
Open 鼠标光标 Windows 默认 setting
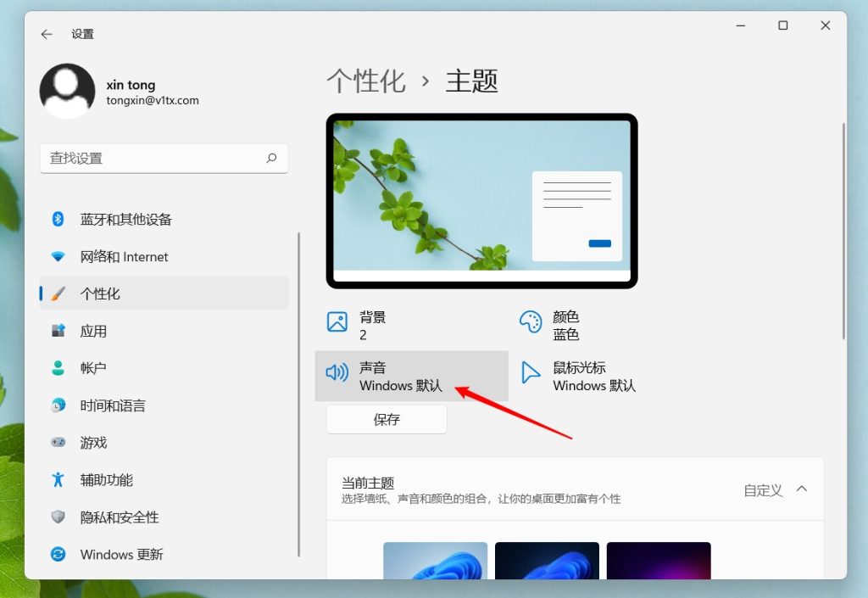(605, 376)
